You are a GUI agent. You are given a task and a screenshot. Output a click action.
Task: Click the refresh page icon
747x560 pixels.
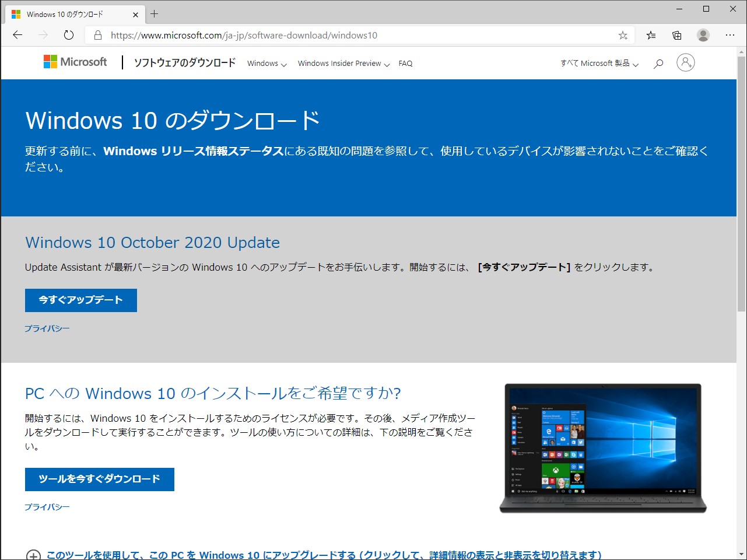[x=68, y=35]
